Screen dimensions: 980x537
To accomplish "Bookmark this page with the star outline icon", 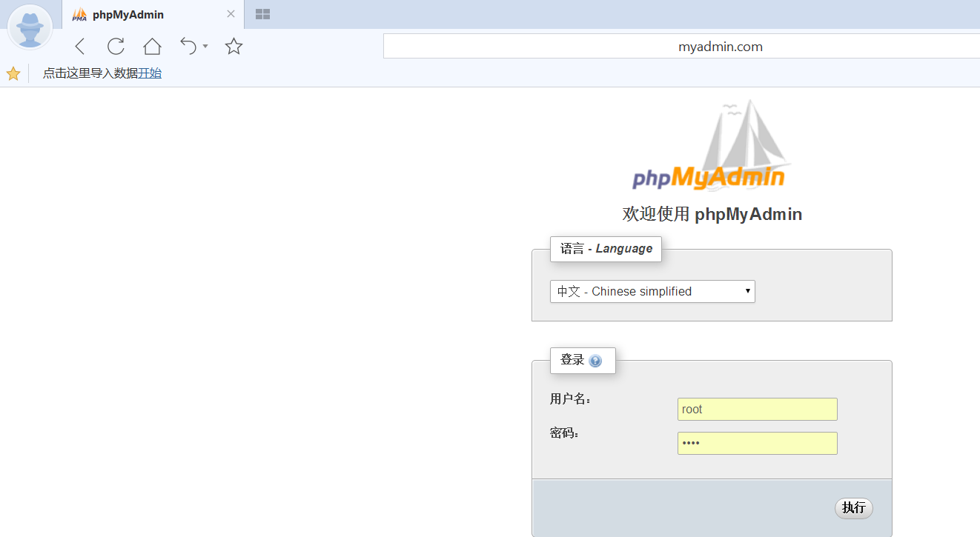I will (234, 47).
